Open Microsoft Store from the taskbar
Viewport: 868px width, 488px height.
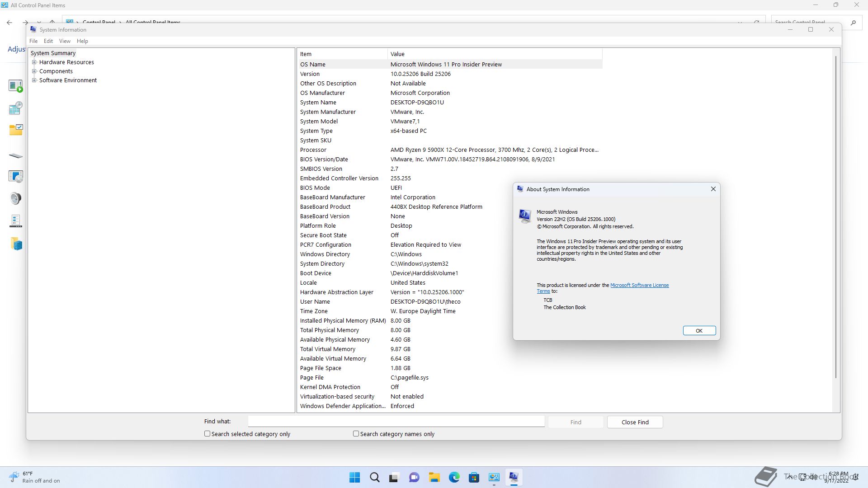coord(474,477)
